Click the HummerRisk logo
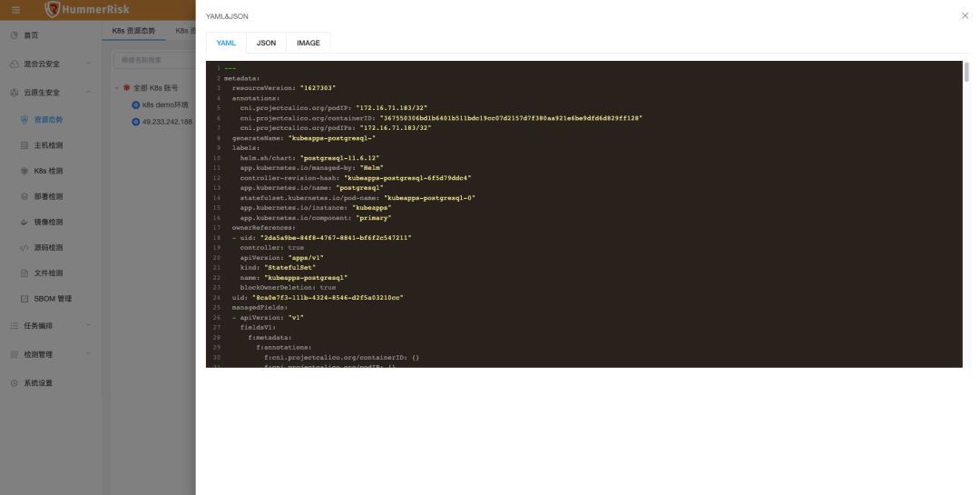Viewport: 980px width, 495px height. pos(87,9)
